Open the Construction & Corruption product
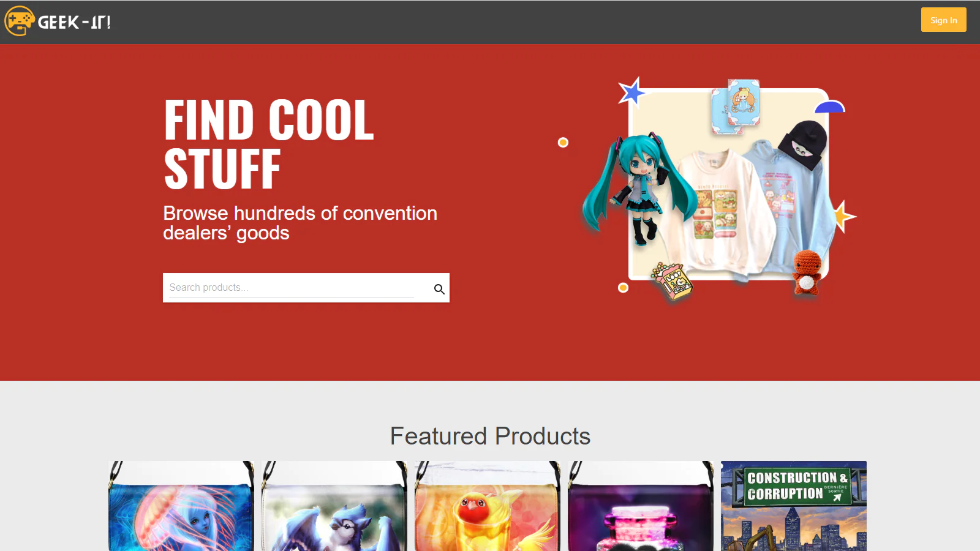Viewport: 980px width, 551px height. point(794,506)
